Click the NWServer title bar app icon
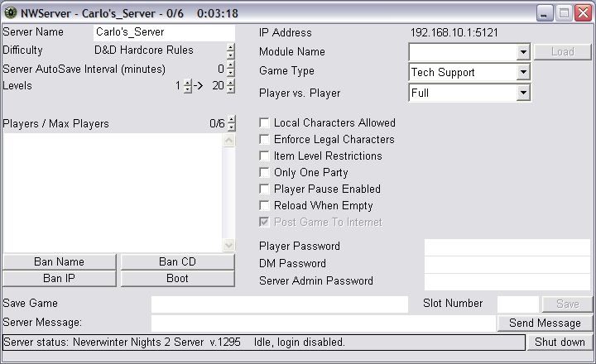Image resolution: width=596 pixels, height=364 pixels. point(10,12)
